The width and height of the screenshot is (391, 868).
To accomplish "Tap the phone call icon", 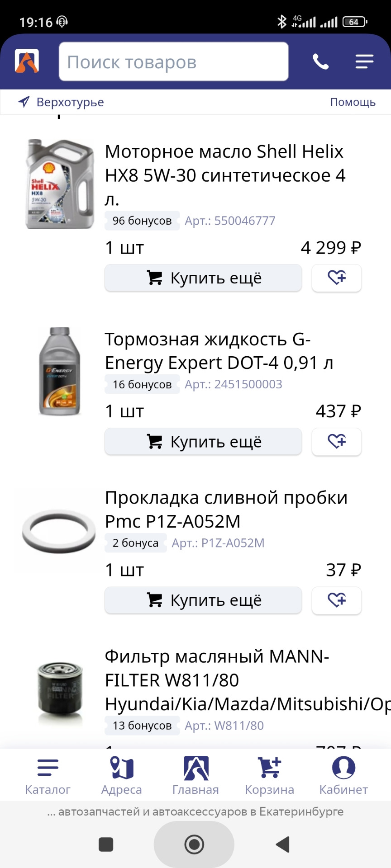I will 320,61.
